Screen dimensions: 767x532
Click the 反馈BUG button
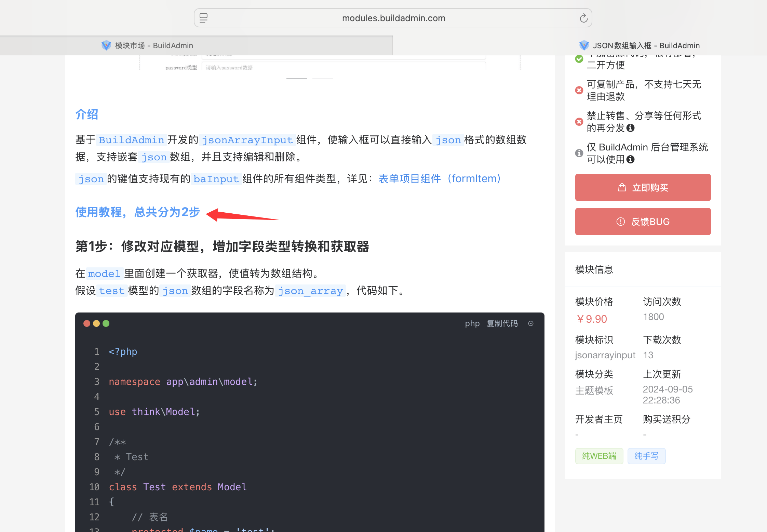coord(643,222)
